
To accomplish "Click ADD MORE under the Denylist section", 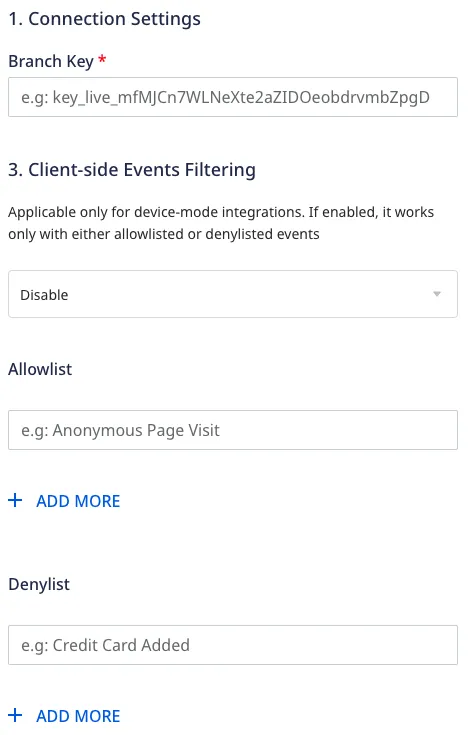I will tap(78, 716).
